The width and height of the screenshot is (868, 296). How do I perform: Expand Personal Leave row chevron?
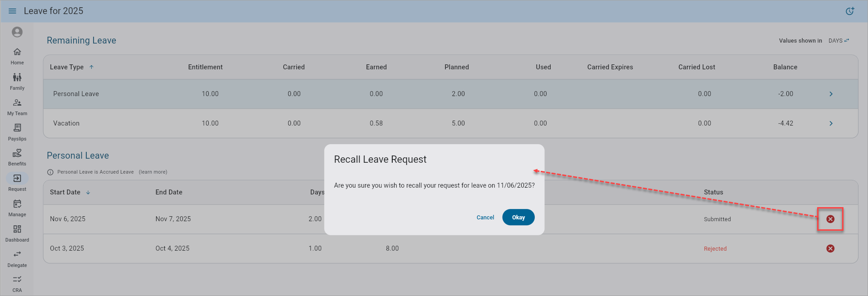pyautogui.click(x=831, y=94)
